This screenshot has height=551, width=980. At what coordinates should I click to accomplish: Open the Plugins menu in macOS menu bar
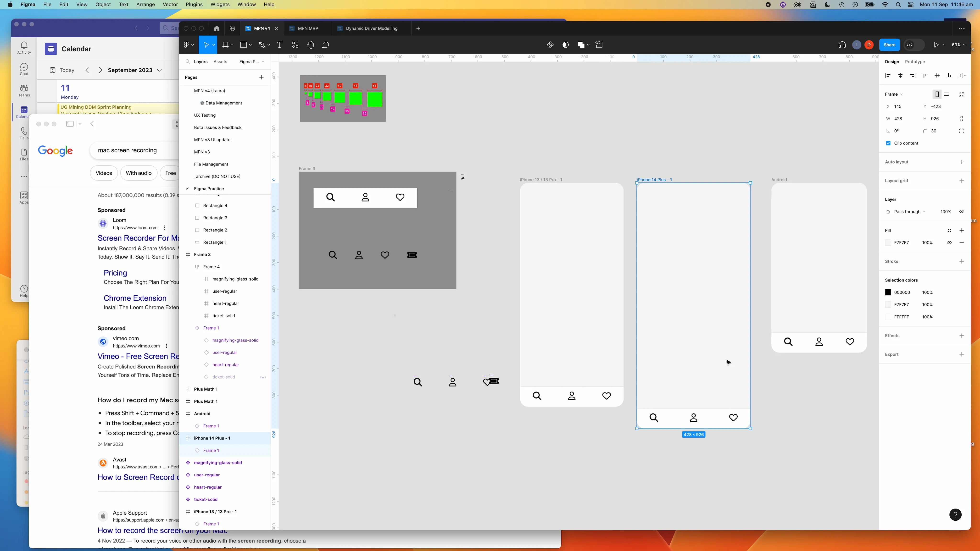click(x=194, y=5)
